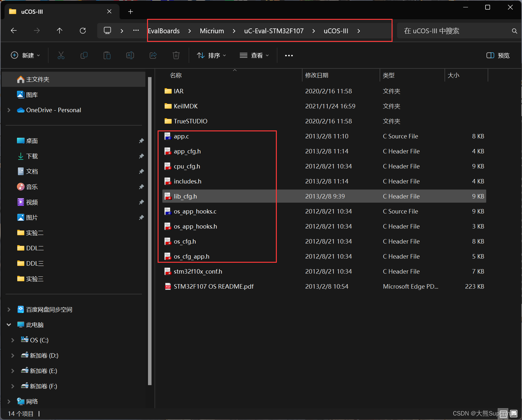Screen dimensions: 522x420
Task: Click the Delete trash icon
Action: click(x=176, y=55)
